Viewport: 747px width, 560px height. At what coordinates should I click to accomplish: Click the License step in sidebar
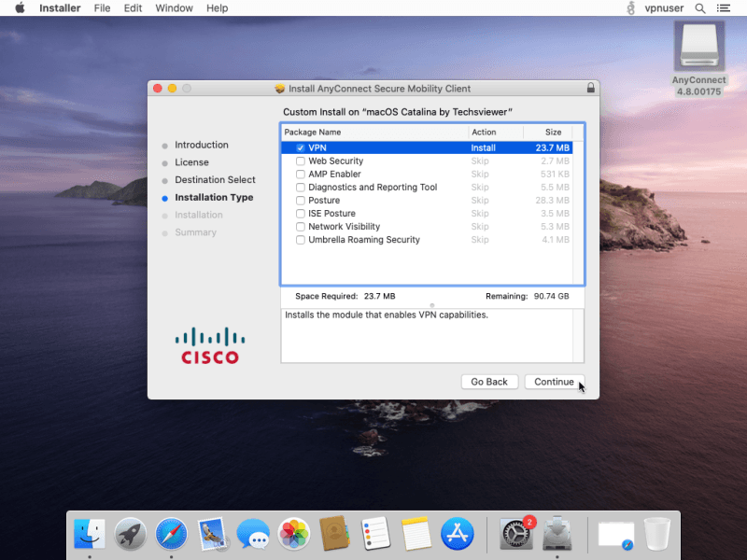191,162
